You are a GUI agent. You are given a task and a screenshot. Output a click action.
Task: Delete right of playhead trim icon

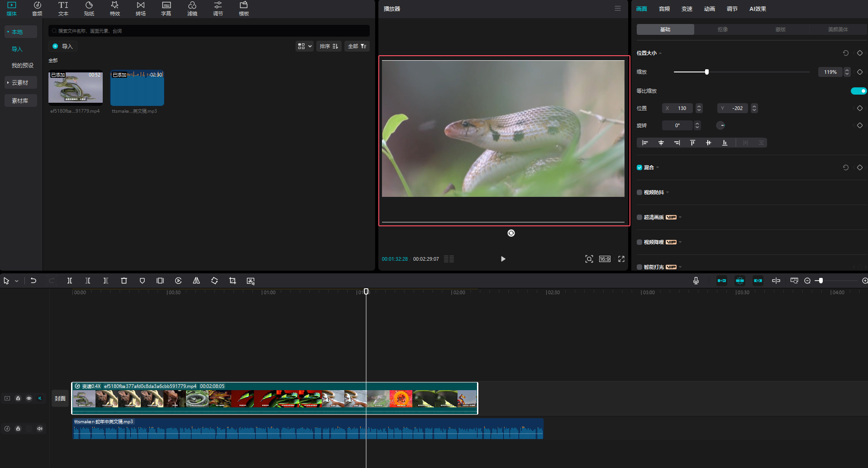106,281
